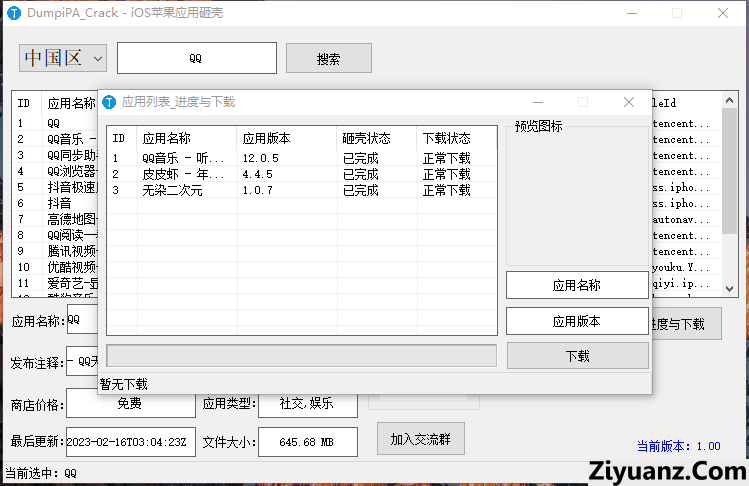This screenshot has width=749, height=486.
Task: Click the QQ search input field
Action: point(196,58)
